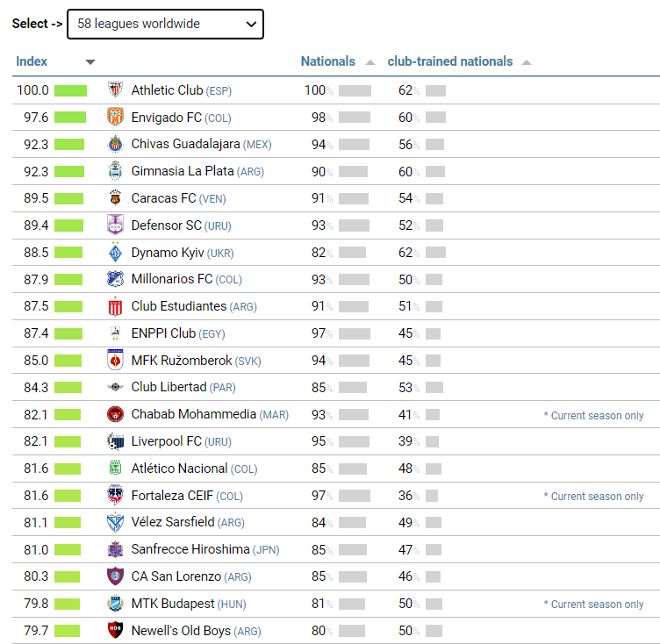Click the Envigado FC club logo

[115, 118]
